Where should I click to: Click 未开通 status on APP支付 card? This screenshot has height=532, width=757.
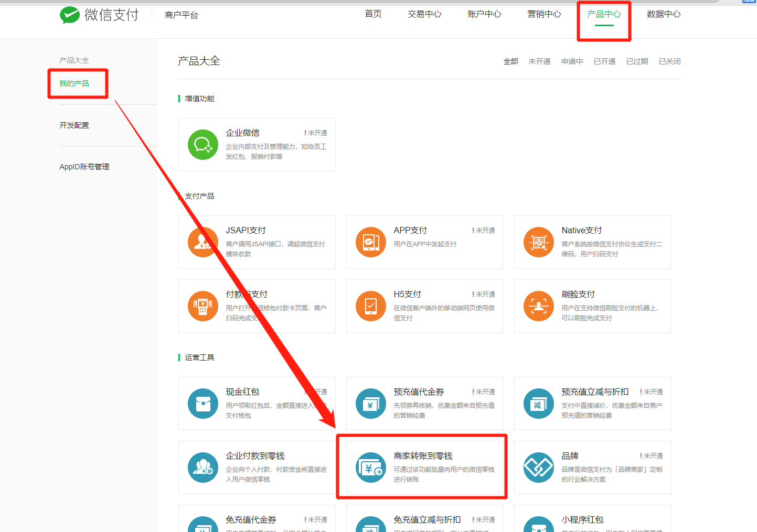click(484, 231)
